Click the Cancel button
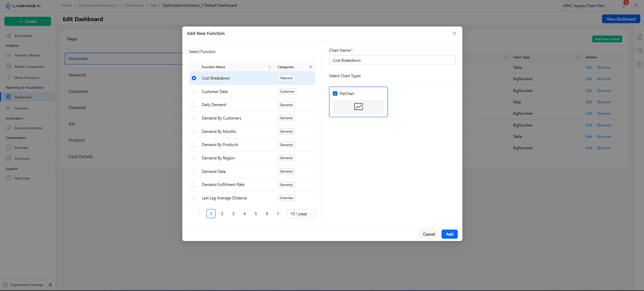 (428, 234)
